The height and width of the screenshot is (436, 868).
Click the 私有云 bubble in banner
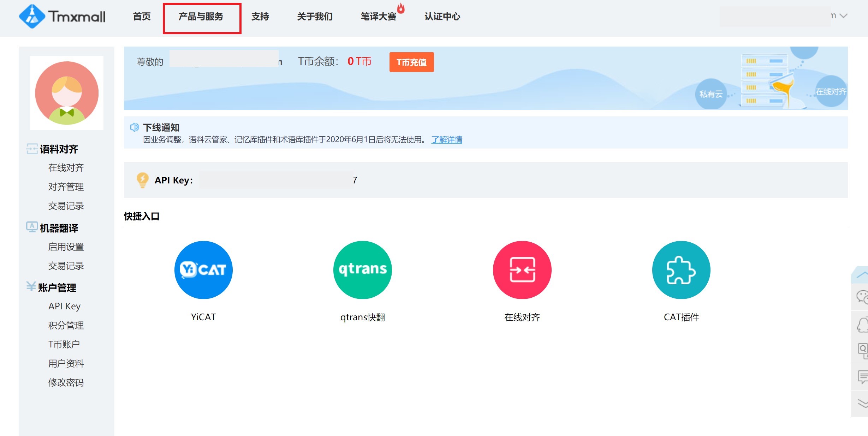[711, 94]
